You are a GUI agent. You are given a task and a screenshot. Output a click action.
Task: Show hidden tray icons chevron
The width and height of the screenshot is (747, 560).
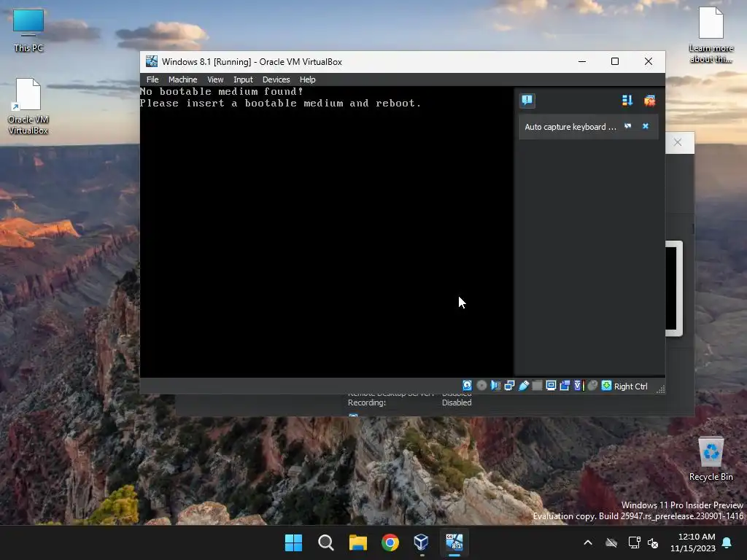588,542
